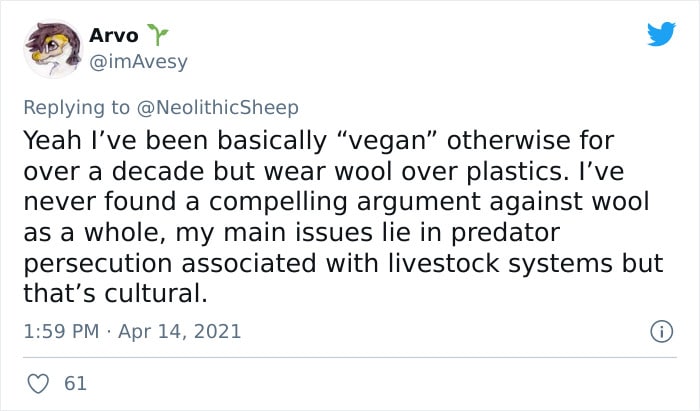Screen dimensions: 700x411
Task: Click the tweet line 'never found a compelling argument'
Action: point(336,202)
